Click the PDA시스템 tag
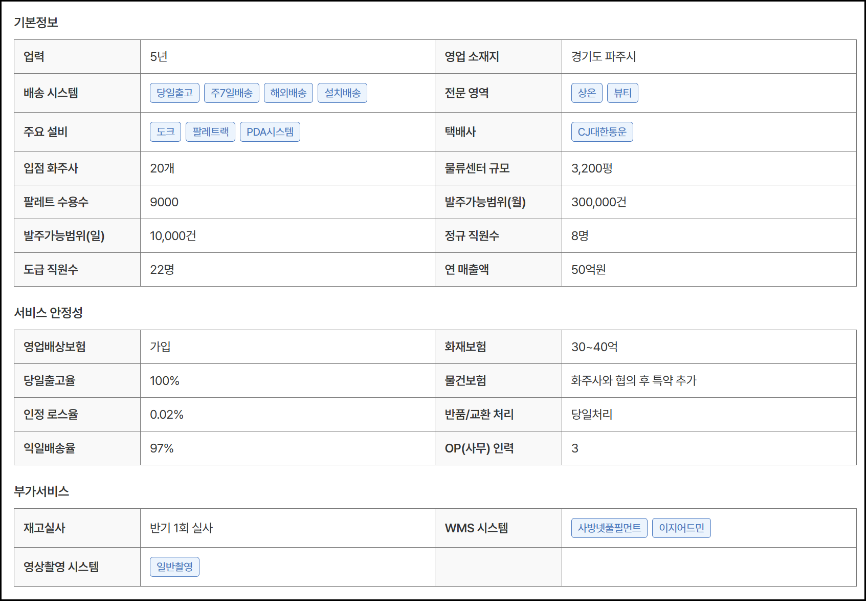This screenshot has width=868, height=605. [270, 132]
